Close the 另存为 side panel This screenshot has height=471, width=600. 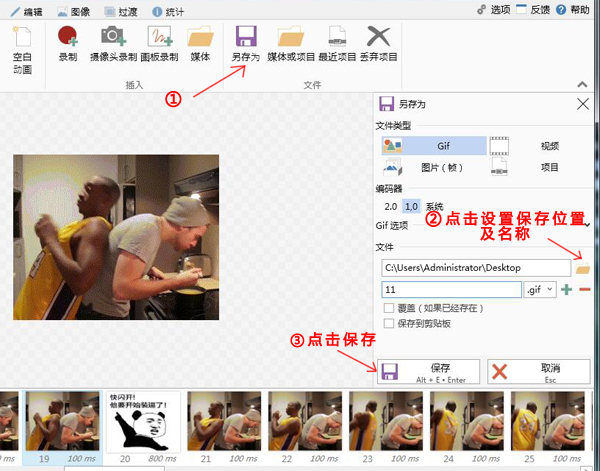coord(583,104)
